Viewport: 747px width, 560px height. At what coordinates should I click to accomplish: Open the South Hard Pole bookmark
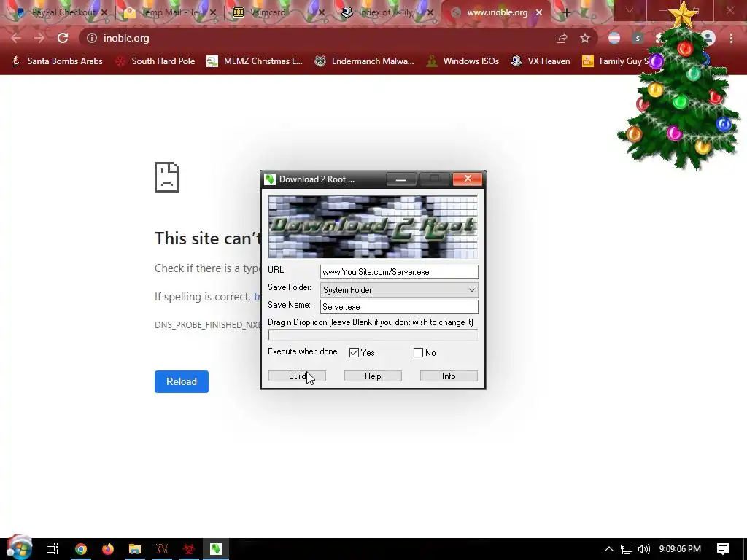pyautogui.click(x=155, y=61)
